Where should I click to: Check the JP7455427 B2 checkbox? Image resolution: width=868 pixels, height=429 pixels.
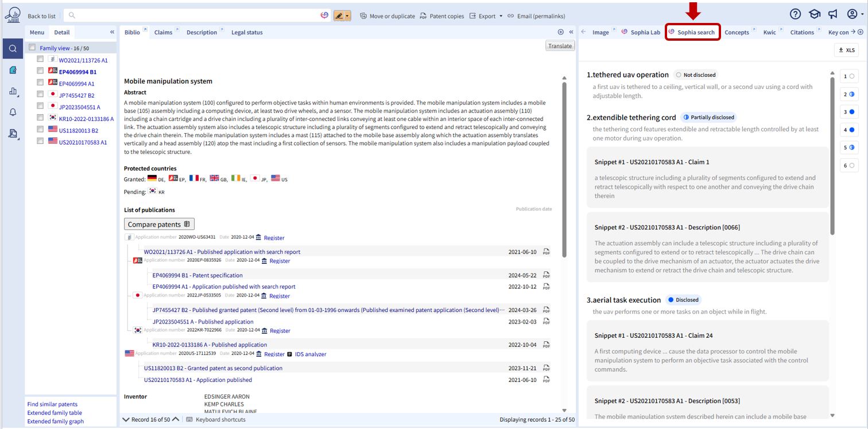point(40,95)
